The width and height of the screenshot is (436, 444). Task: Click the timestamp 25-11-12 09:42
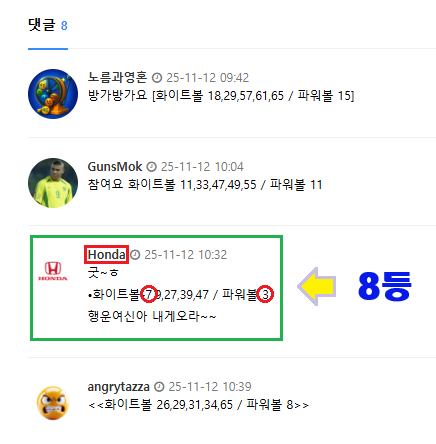click(x=208, y=78)
